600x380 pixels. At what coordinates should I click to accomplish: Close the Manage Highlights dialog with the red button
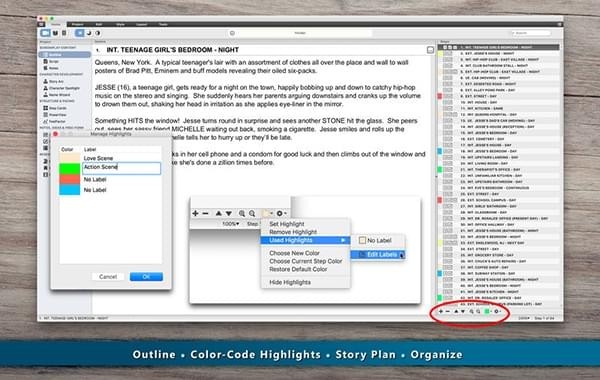(55, 134)
